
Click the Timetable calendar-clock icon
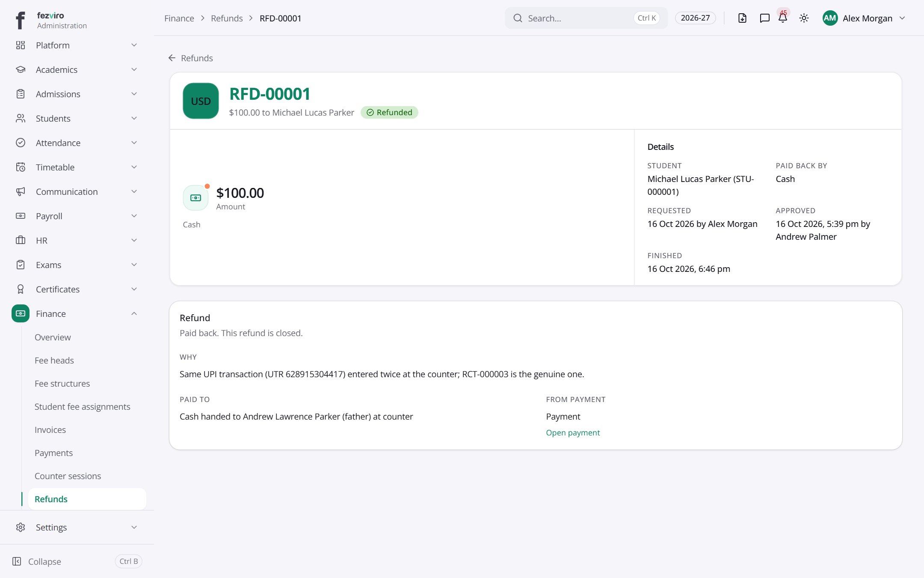(21, 167)
